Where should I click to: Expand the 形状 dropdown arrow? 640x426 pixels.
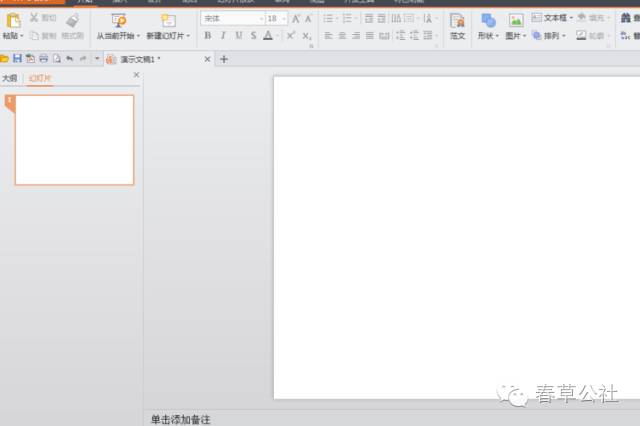coord(497,36)
